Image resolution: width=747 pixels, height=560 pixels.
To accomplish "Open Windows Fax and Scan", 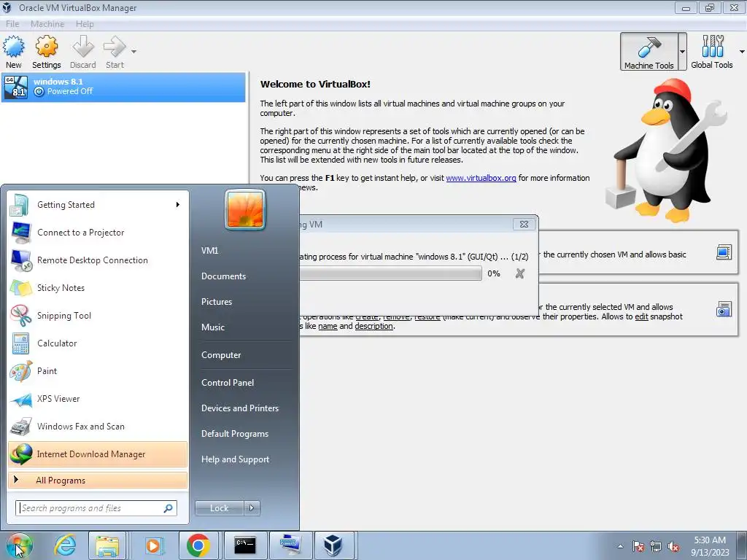I will pos(98,426).
